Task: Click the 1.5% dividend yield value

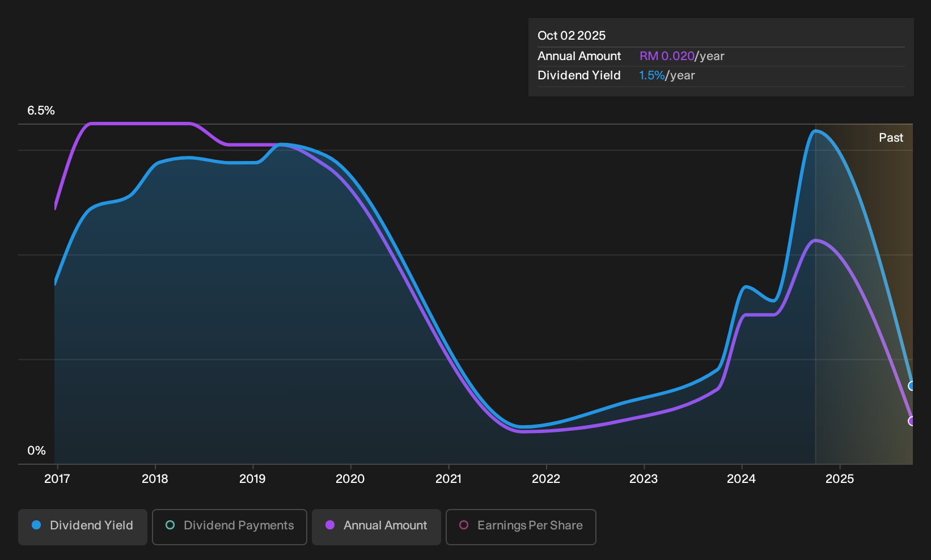Action: tap(651, 75)
